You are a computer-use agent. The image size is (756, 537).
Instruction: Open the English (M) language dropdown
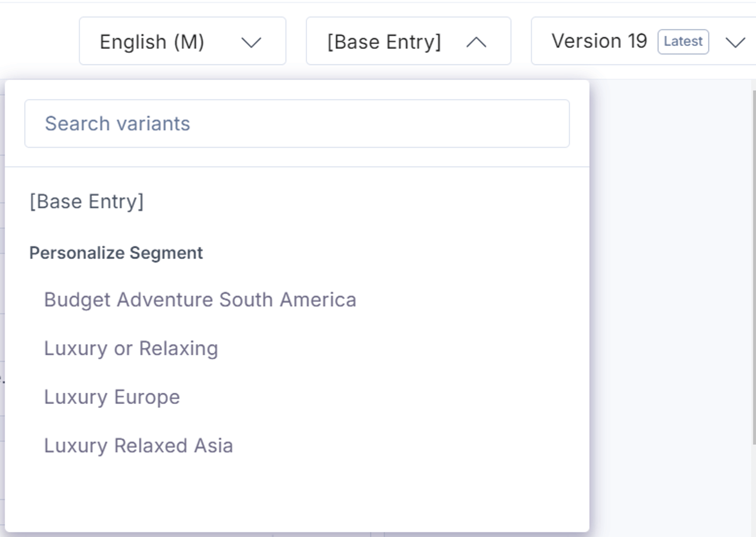(182, 41)
